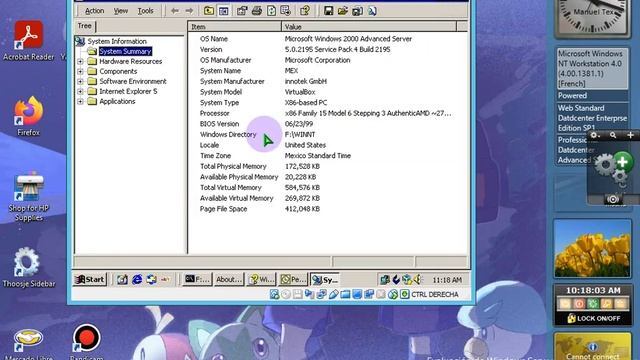This screenshot has height=360, width=640.
Task: Click the Export list toolbar icon
Action: (286, 11)
